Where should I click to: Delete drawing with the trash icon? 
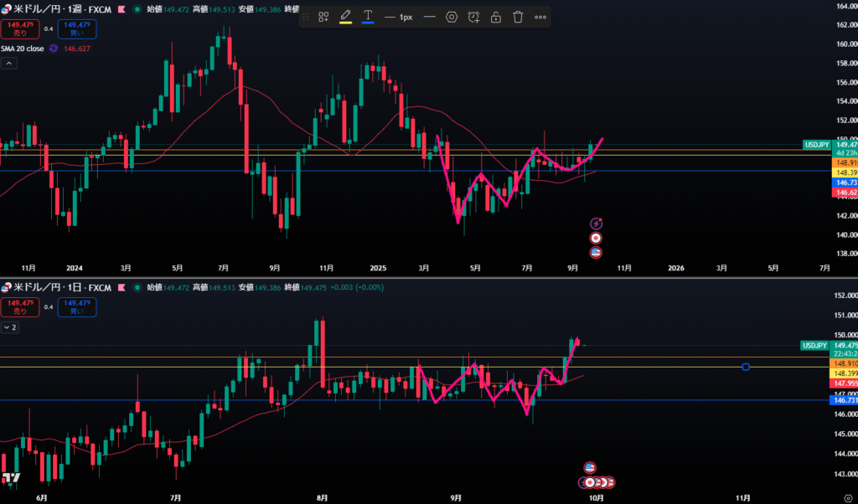518,17
